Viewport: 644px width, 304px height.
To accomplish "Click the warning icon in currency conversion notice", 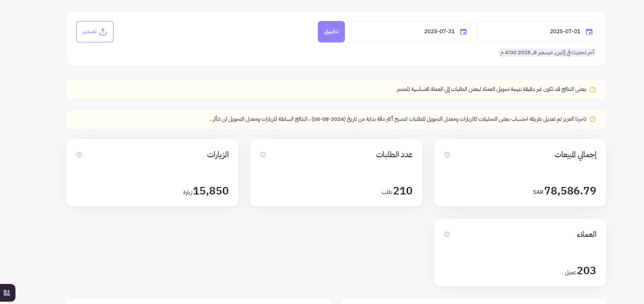I will [593, 89].
